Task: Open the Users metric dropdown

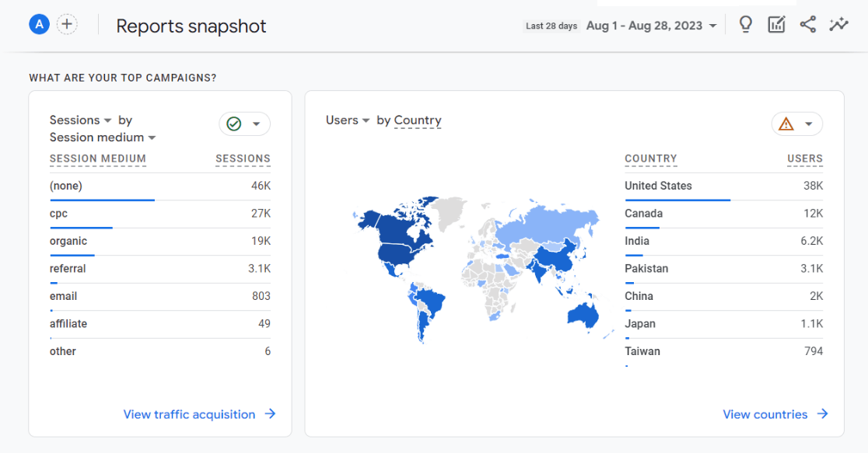Action: [347, 120]
